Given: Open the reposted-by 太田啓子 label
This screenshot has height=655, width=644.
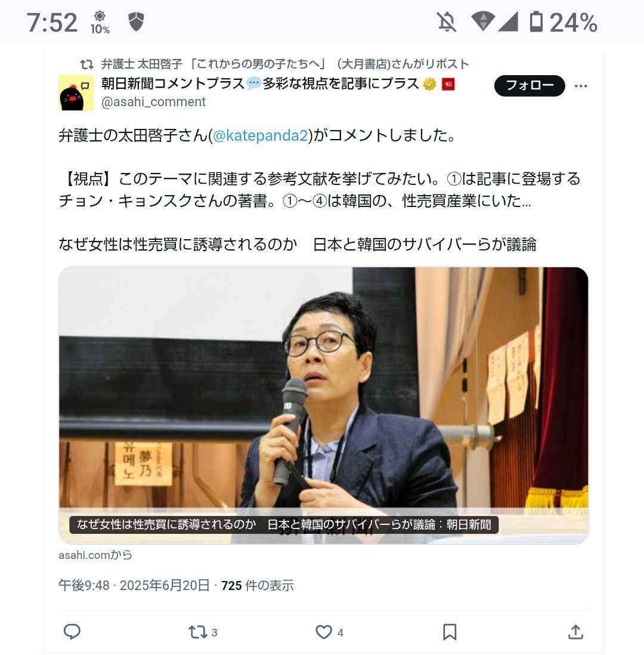Looking at the screenshot, I should click(x=285, y=64).
